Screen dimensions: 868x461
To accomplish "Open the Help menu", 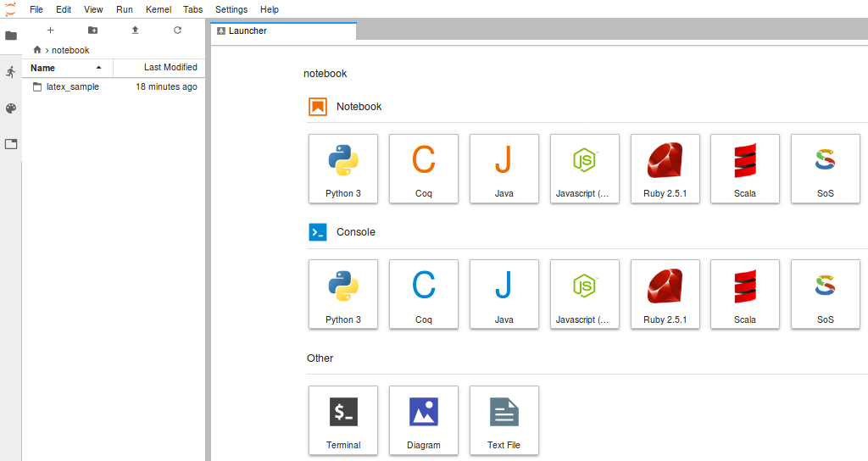I will [x=270, y=9].
